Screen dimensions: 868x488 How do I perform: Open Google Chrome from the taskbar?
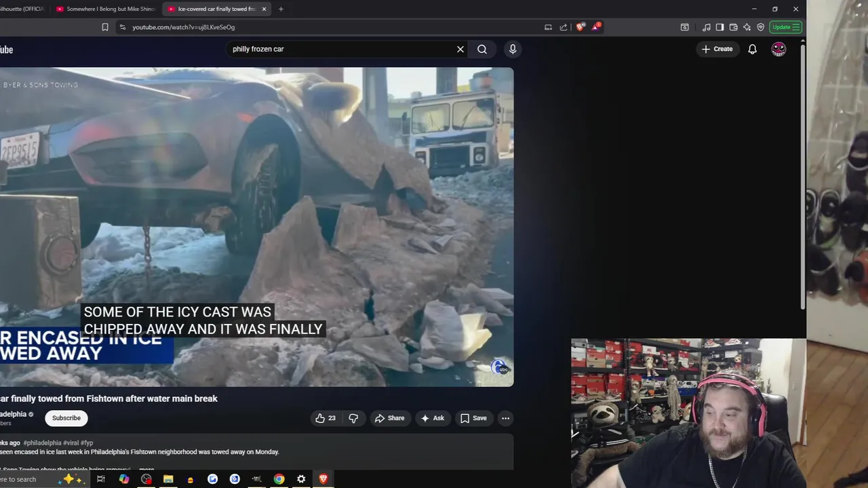click(279, 479)
